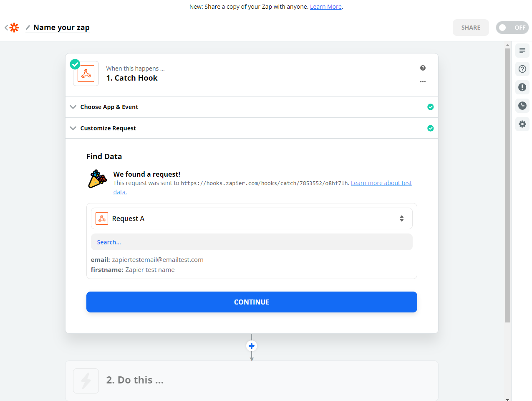Select the 2. Do this ... step

(252, 381)
